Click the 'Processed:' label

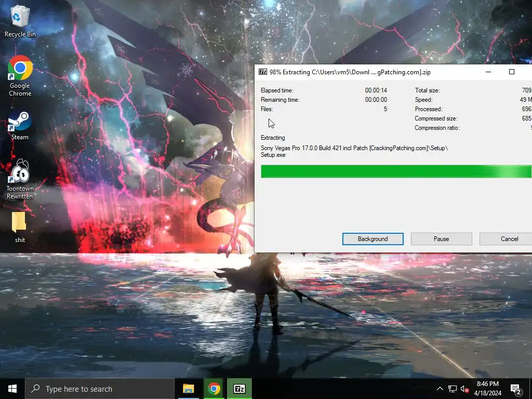pyautogui.click(x=429, y=109)
